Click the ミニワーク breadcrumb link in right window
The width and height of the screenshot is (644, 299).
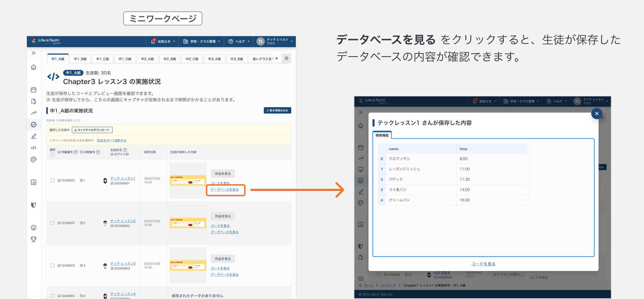pos(388,286)
